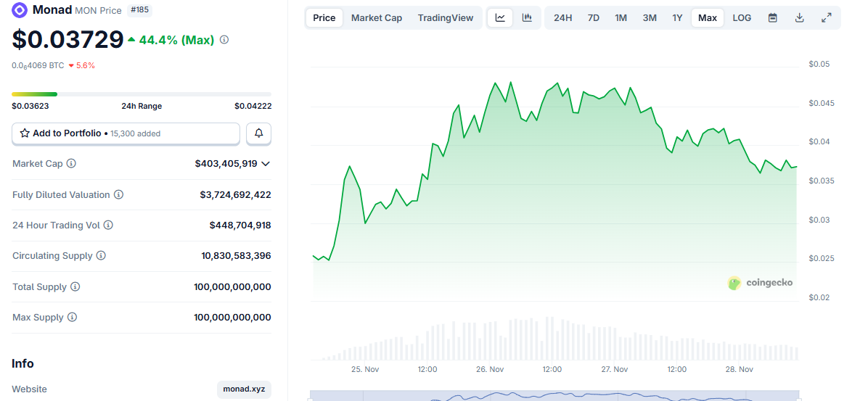
Task: Click the 28. Nov x-axis label
Action: pyautogui.click(x=739, y=370)
